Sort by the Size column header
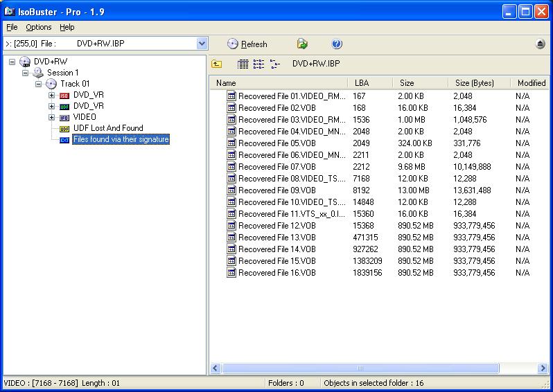 pos(420,83)
